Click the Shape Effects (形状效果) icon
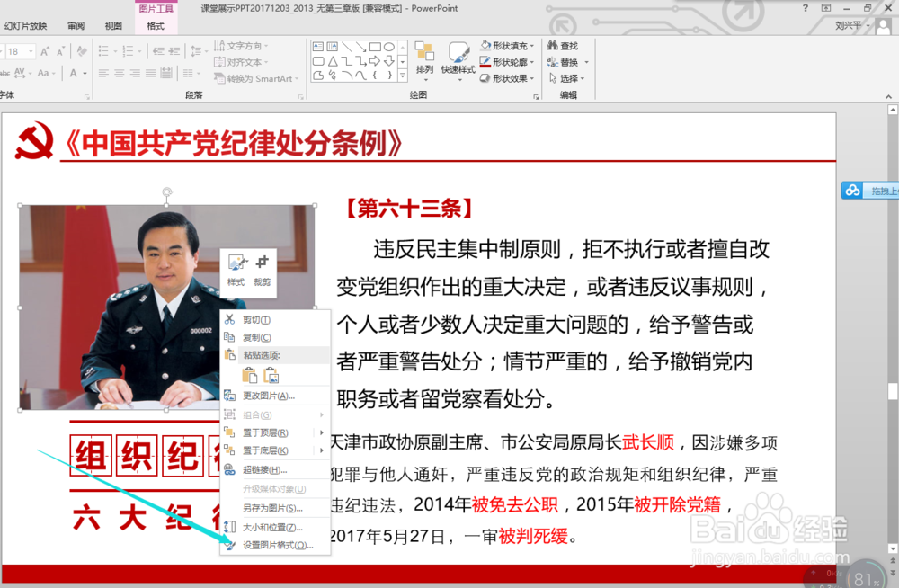This screenshot has height=588, width=899. 485,77
